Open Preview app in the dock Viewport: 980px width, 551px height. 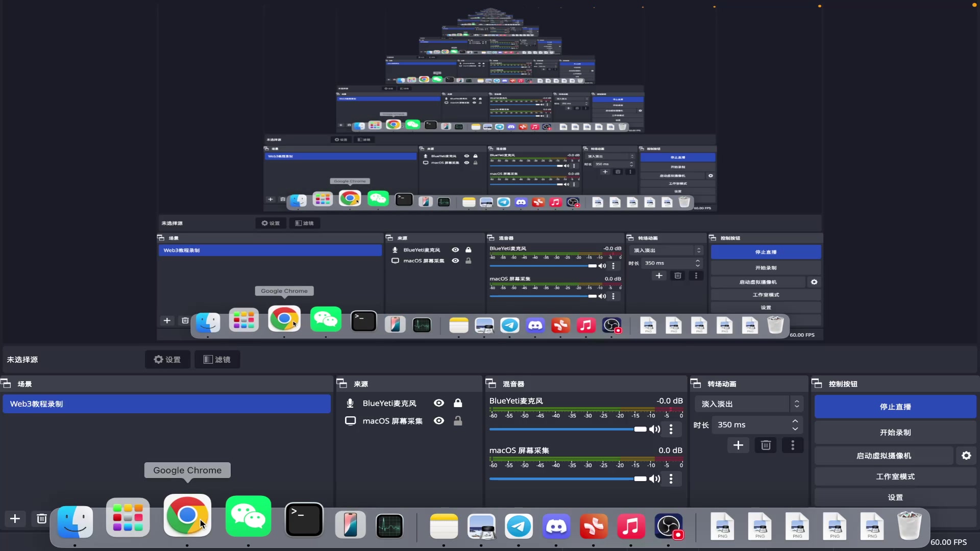tap(481, 527)
